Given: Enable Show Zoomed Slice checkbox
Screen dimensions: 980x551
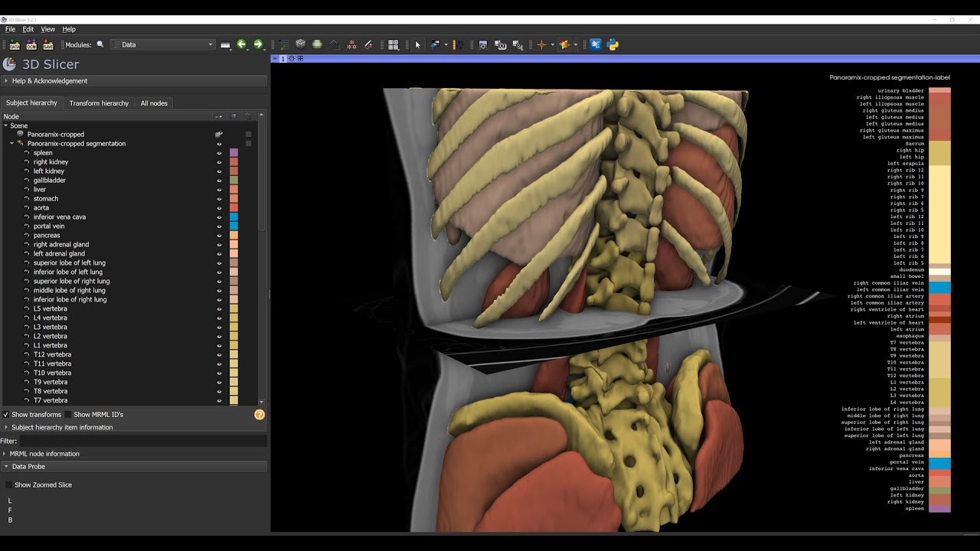Looking at the screenshot, I should [9, 485].
